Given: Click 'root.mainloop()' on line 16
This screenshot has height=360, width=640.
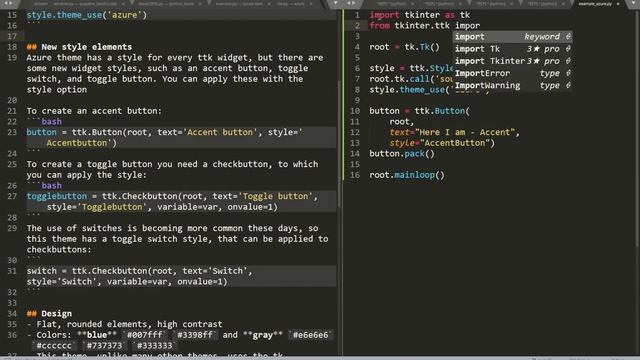Looking at the screenshot, I should [x=407, y=175].
